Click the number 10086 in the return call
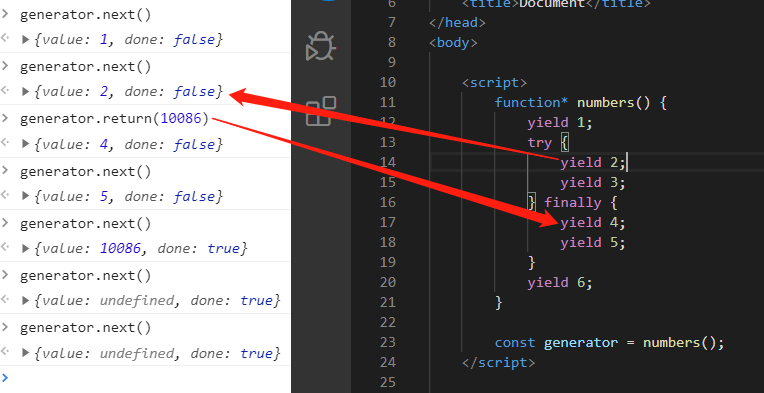The height and width of the screenshot is (393, 764). click(x=181, y=118)
